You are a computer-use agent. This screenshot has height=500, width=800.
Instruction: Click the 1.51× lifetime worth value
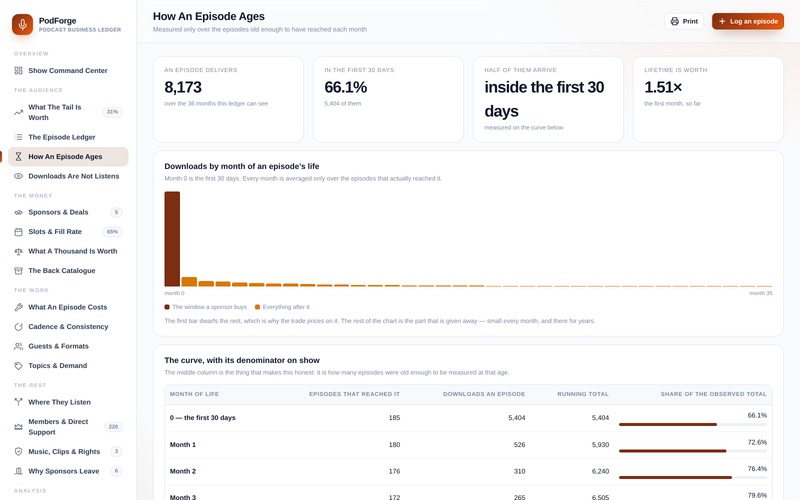(663, 87)
